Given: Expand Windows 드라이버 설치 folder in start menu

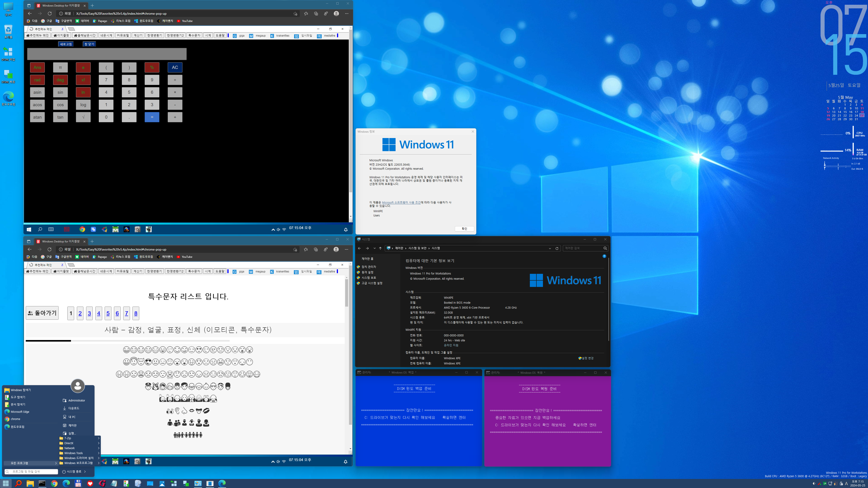Looking at the screenshot, I should click(x=80, y=458).
